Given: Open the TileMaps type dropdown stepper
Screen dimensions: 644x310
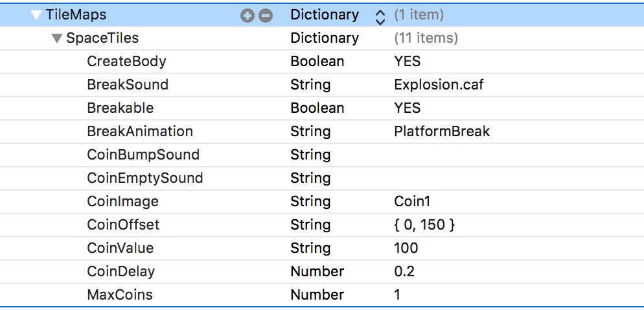Looking at the screenshot, I should [380, 16].
